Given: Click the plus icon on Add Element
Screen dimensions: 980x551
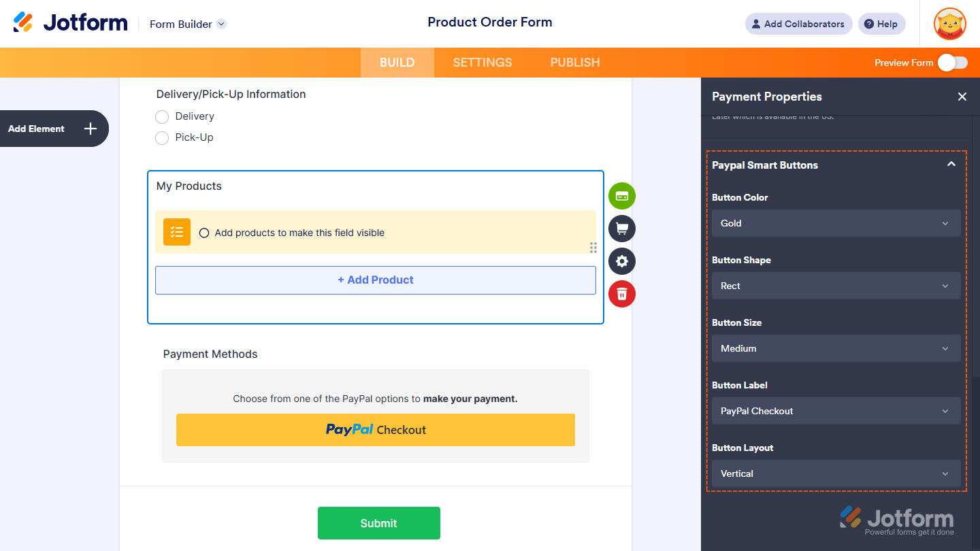Looking at the screenshot, I should [91, 129].
